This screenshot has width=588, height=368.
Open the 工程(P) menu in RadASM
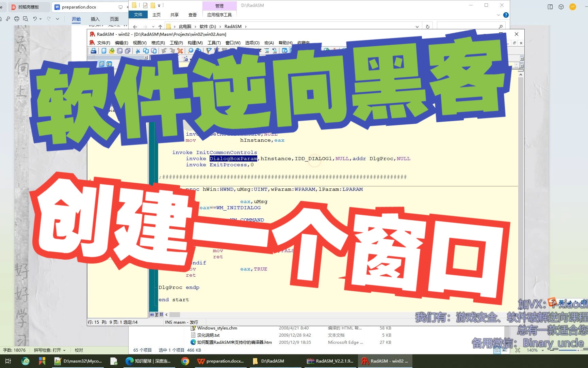coord(176,43)
